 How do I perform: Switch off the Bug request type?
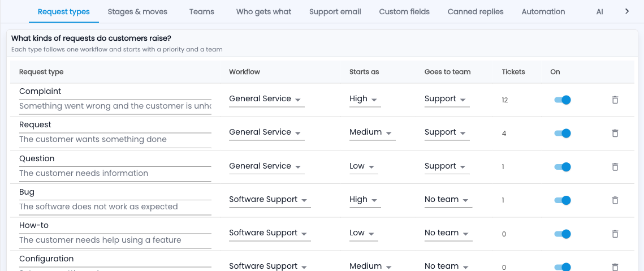pyautogui.click(x=562, y=200)
